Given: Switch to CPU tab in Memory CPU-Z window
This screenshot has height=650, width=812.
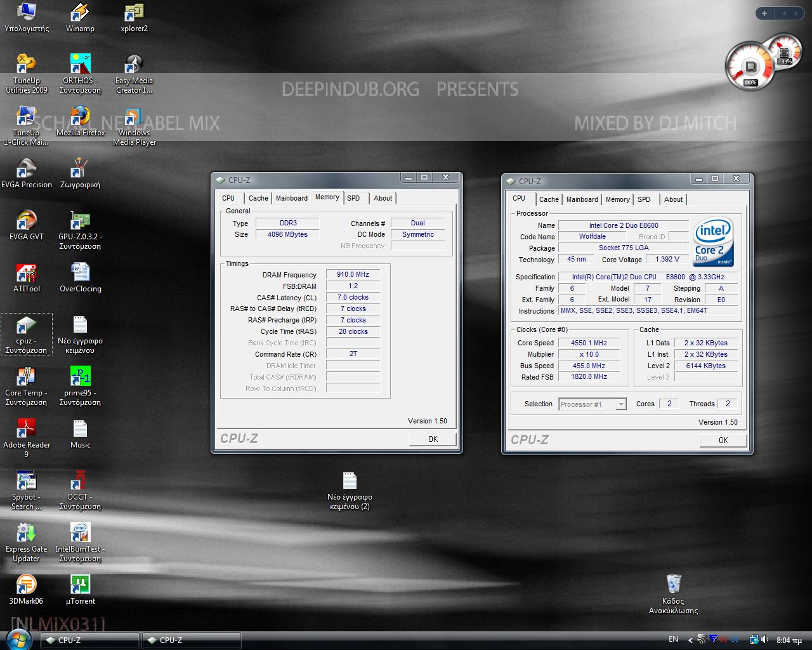Looking at the screenshot, I should [x=228, y=198].
